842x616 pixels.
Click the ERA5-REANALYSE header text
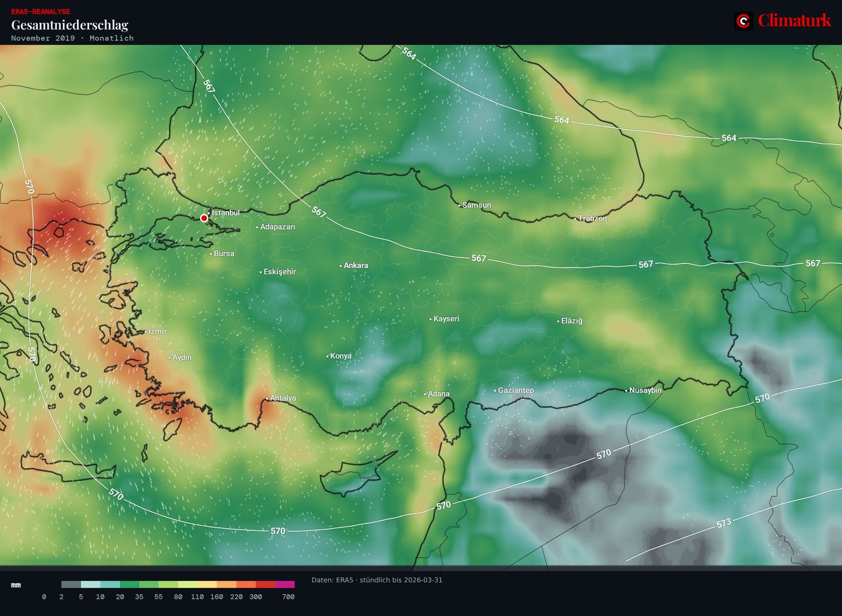pos(40,11)
